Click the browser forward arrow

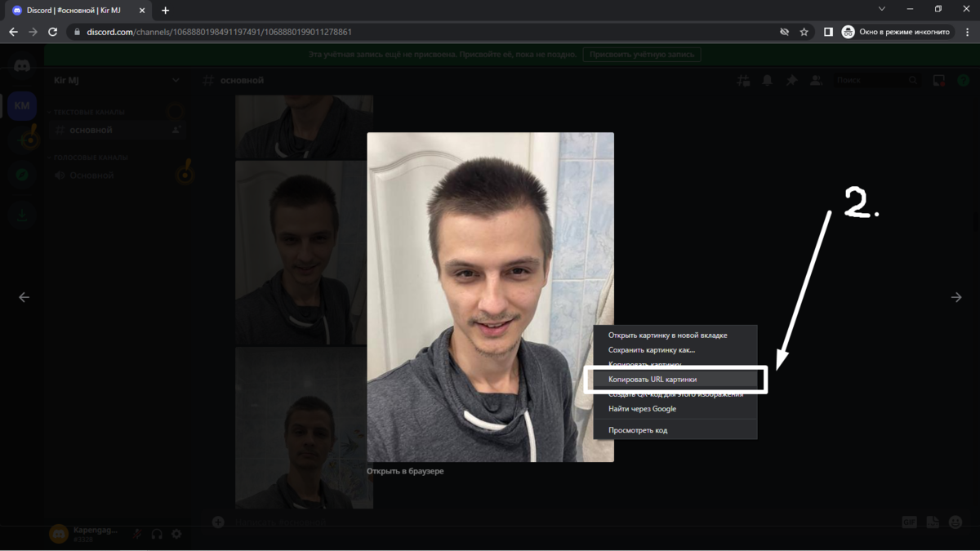tap(33, 32)
